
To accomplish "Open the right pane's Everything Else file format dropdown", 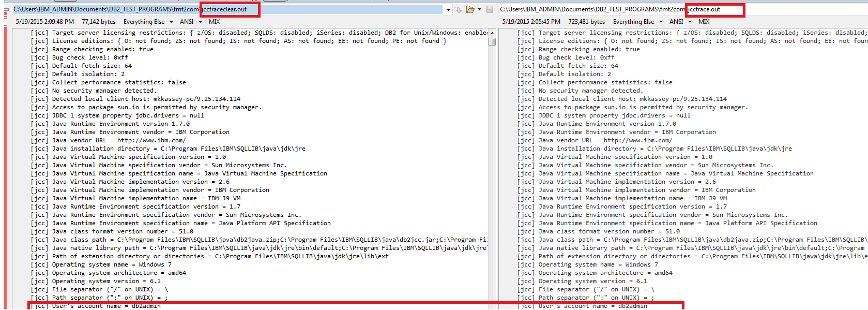I will click(x=638, y=22).
